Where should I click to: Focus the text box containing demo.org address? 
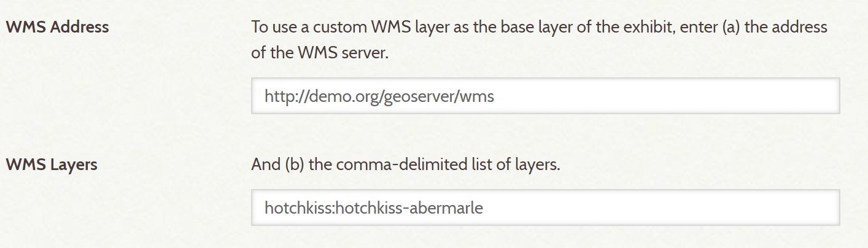(545, 96)
